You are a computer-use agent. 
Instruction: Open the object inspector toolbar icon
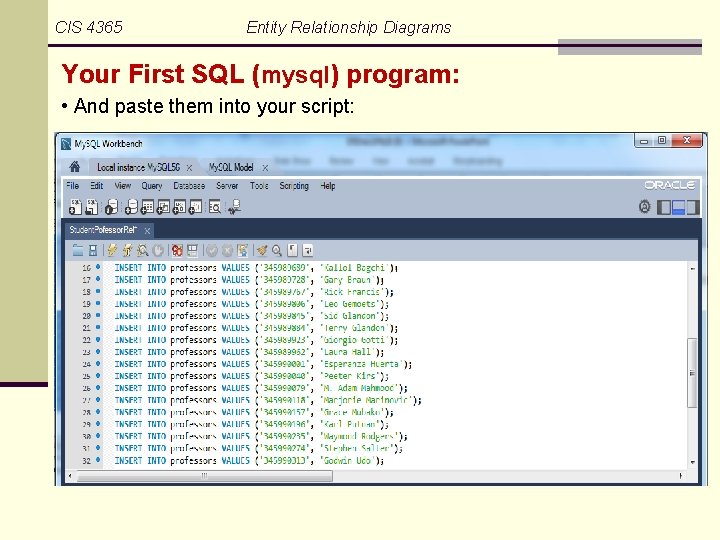tap(112, 207)
